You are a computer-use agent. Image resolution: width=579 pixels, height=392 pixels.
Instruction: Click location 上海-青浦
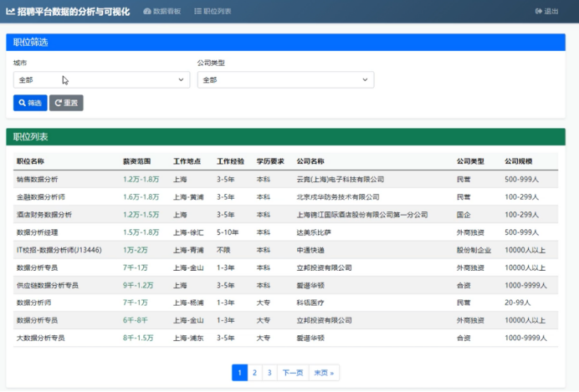[x=188, y=250]
